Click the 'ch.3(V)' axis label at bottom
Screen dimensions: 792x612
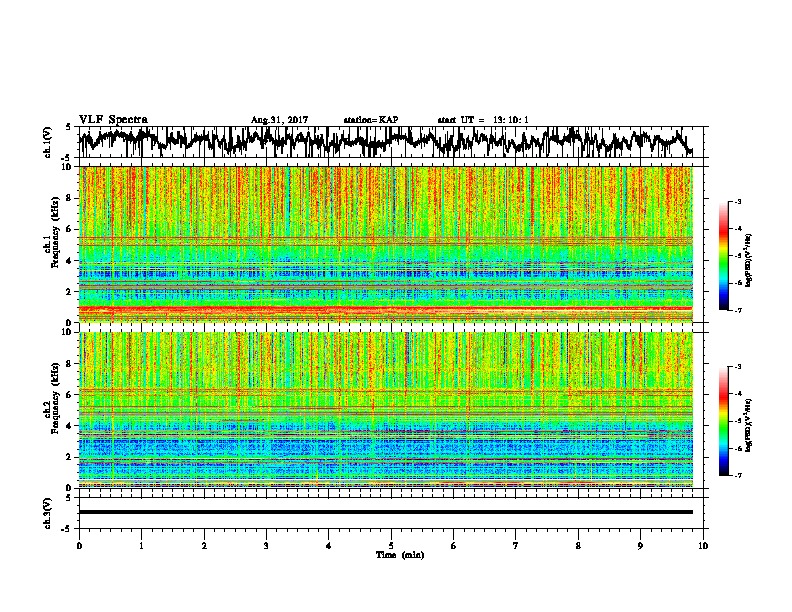coord(48,513)
